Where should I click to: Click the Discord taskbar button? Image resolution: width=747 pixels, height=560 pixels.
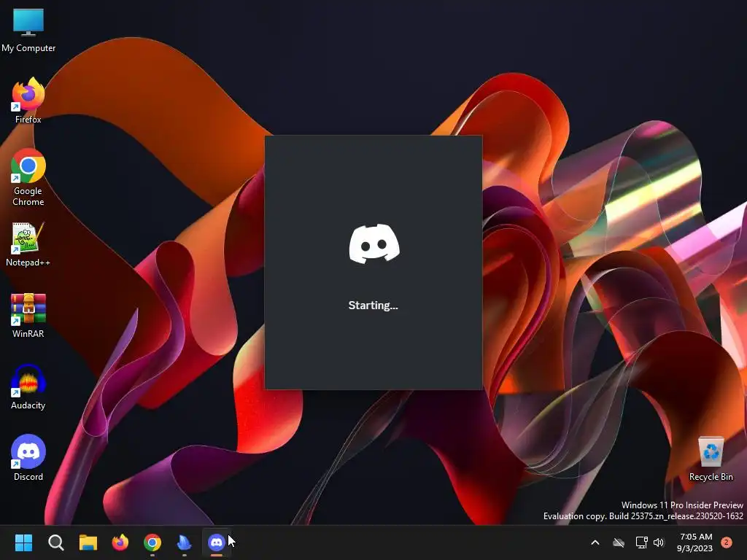pos(217,542)
